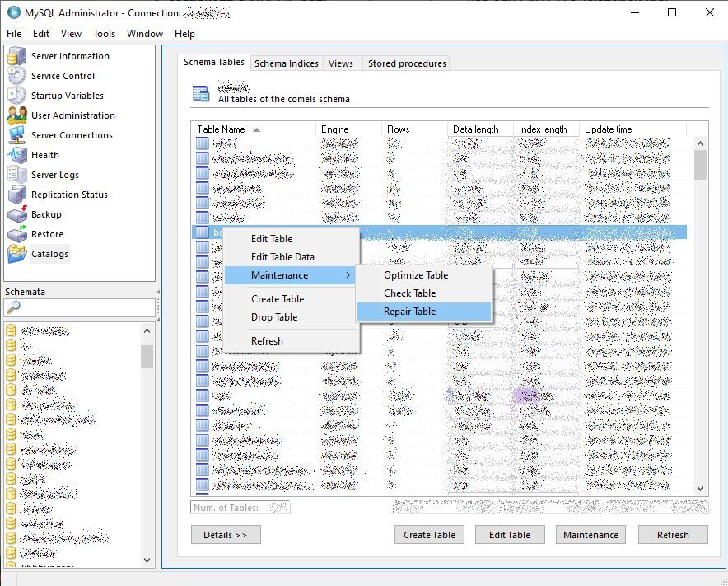Open the Tools menu
This screenshot has height=586, width=728.
[104, 34]
